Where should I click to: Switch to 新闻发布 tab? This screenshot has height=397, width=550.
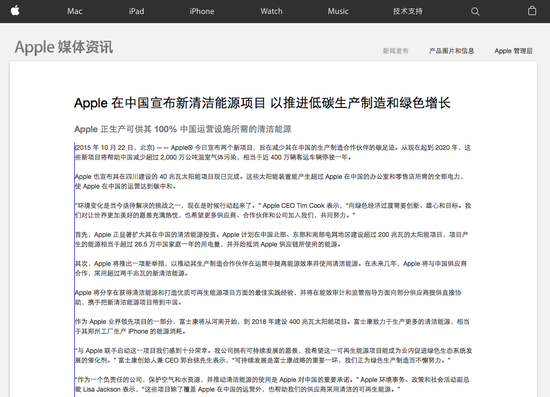click(395, 51)
